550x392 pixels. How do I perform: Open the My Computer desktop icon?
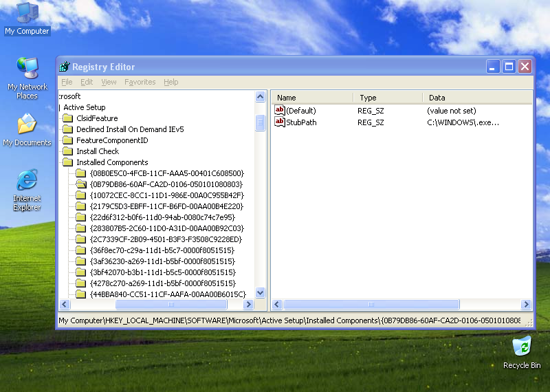coord(27,19)
